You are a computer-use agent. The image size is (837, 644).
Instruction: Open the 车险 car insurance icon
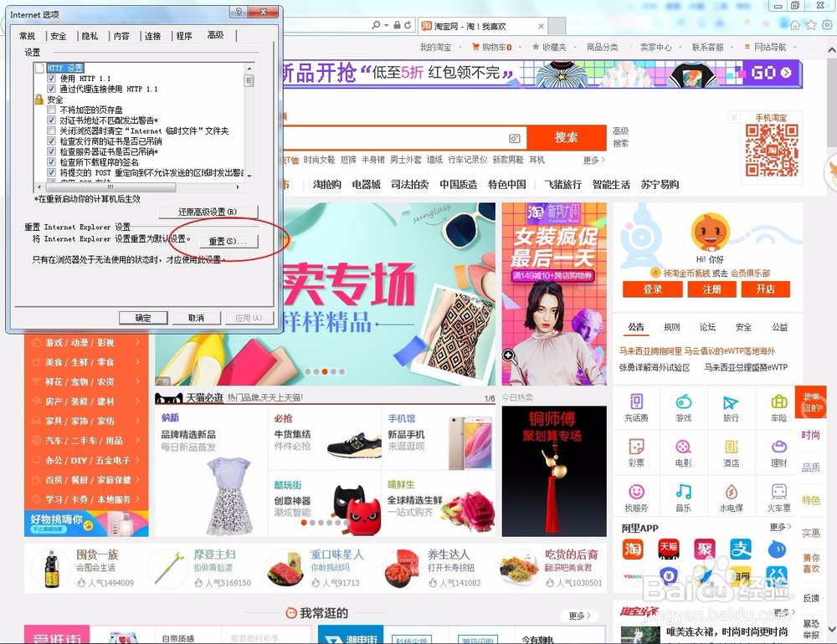click(778, 401)
